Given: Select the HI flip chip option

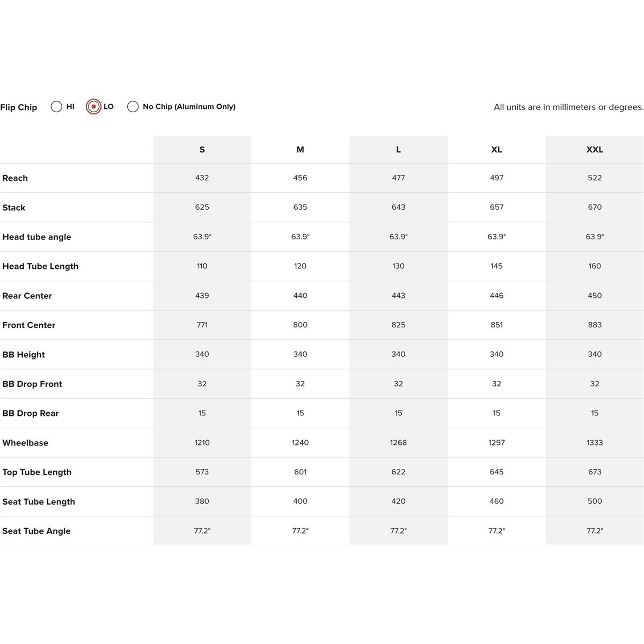Looking at the screenshot, I should pos(56,107).
